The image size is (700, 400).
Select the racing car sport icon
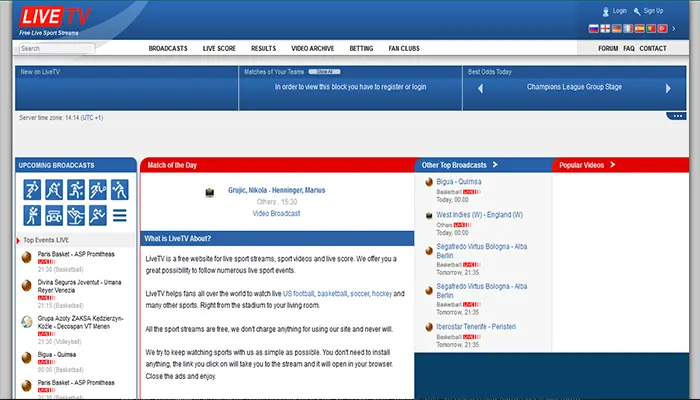tap(54, 216)
